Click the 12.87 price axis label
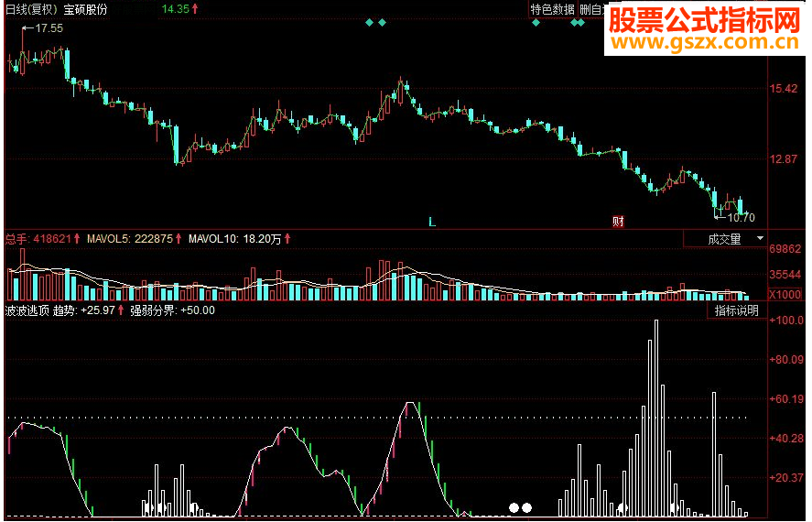 click(x=784, y=159)
